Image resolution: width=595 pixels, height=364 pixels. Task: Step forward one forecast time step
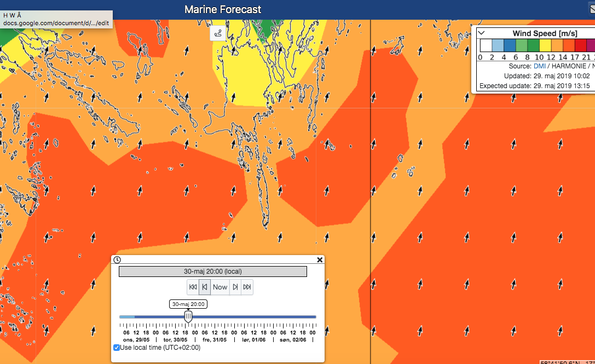(235, 287)
